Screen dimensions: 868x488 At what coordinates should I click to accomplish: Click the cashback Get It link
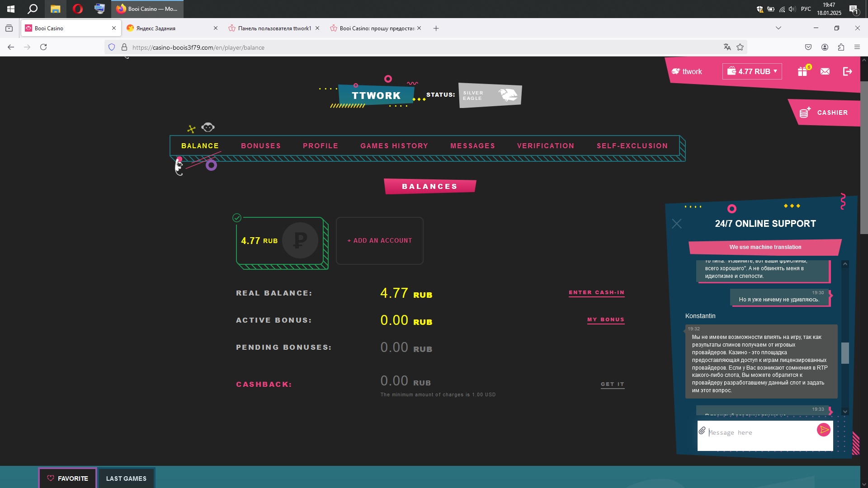613,385
